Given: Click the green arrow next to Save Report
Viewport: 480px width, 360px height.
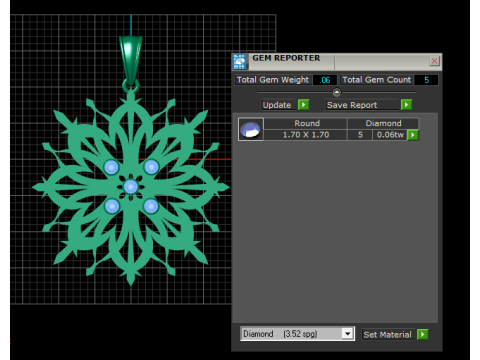Looking at the screenshot, I should [x=406, y=105].
